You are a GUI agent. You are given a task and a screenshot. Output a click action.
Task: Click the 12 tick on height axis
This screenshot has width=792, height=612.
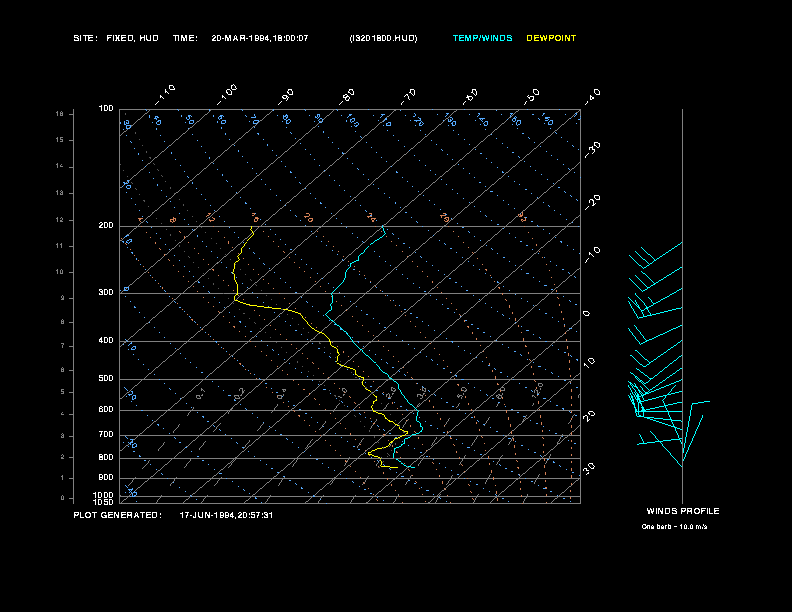[60, 220]
